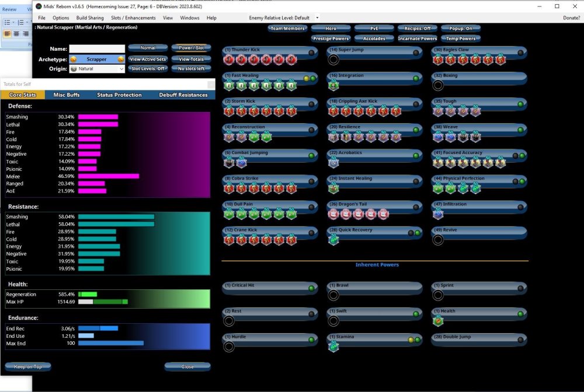The image size is (584, 392).
Task: Click the Infiltration enhancement slot icon
Action: 438,214
